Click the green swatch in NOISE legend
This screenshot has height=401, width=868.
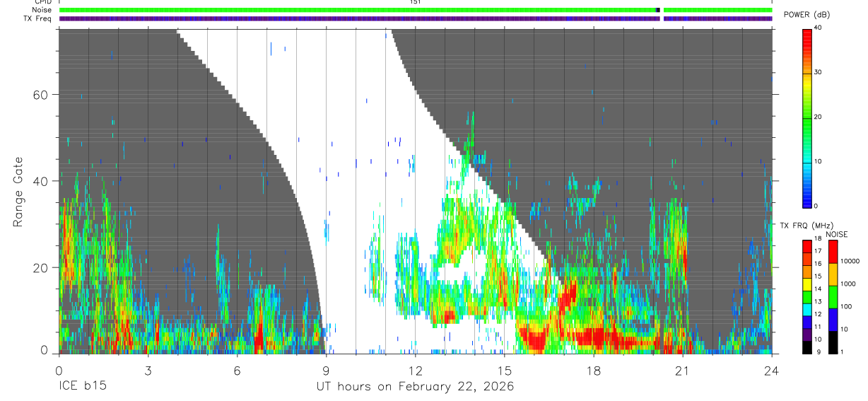pyautogui.click(x=833, y=297)
